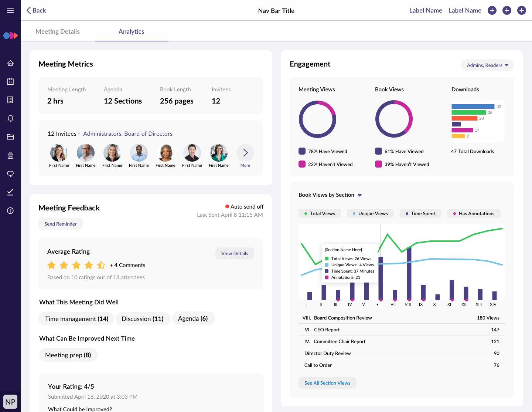This screenshot has height=412, width=532.
Task: Click the info icon in sidebar
Action: coord(10,211)
